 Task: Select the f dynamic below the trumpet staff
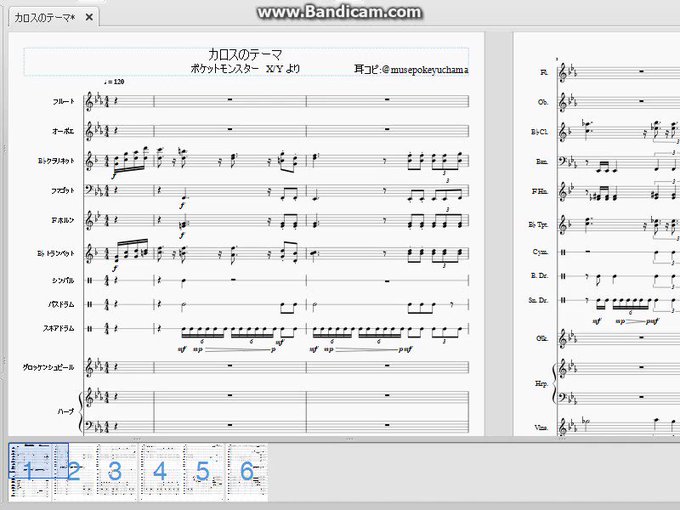[x=115, y=269]
